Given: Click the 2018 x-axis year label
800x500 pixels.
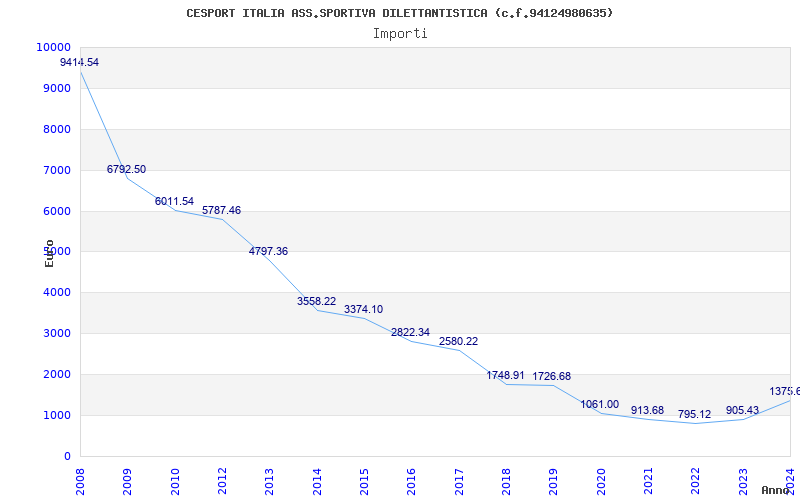Looking at the screenshot, I should [x=506, y=481].
